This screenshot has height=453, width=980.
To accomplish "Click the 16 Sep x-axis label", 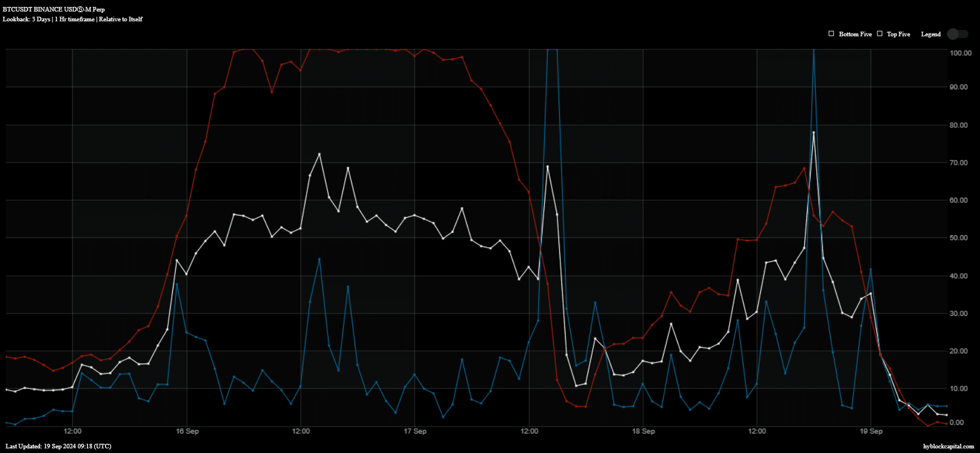I will pos(187,431).
